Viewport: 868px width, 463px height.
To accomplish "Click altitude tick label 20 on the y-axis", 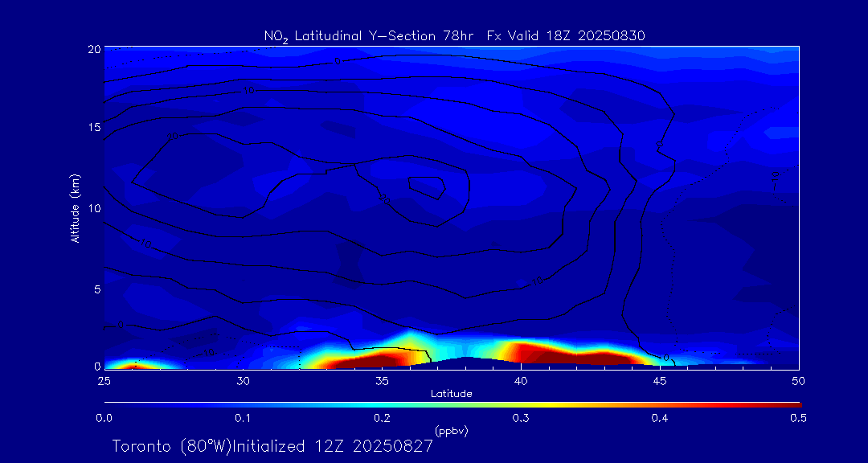I will [x=92, y=48].
